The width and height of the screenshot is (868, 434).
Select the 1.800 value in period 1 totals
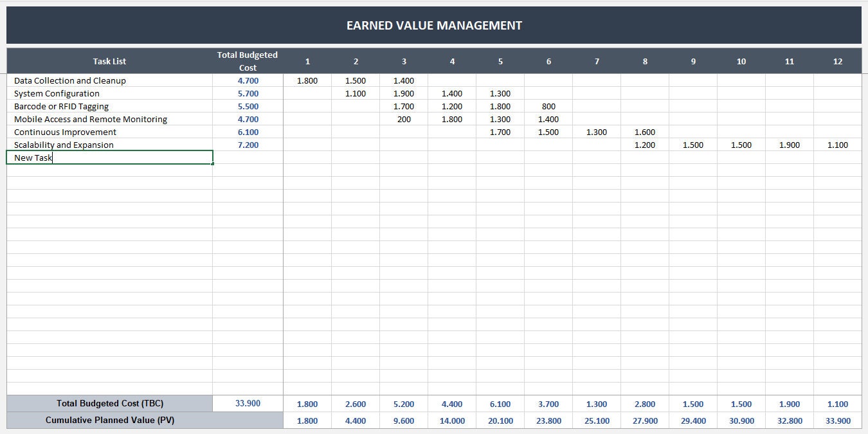point(307,403)
